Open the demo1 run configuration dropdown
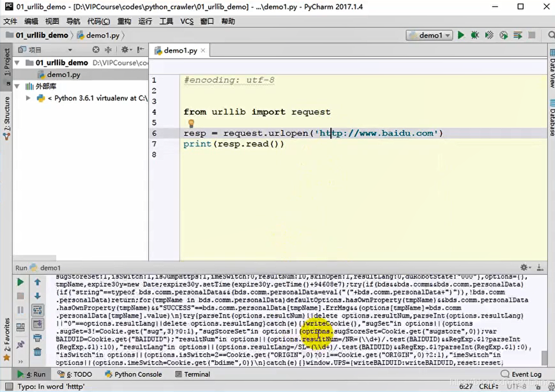This screenshot has width=555, height=392. pyautogui.click(x=429, y=35)
